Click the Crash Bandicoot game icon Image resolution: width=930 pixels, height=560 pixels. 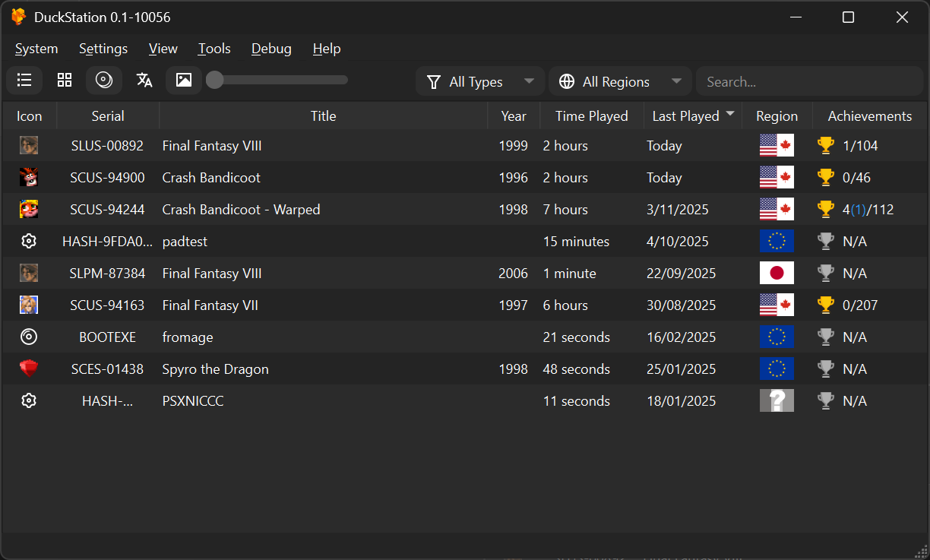pyautogui.click(x=28, y=177)
